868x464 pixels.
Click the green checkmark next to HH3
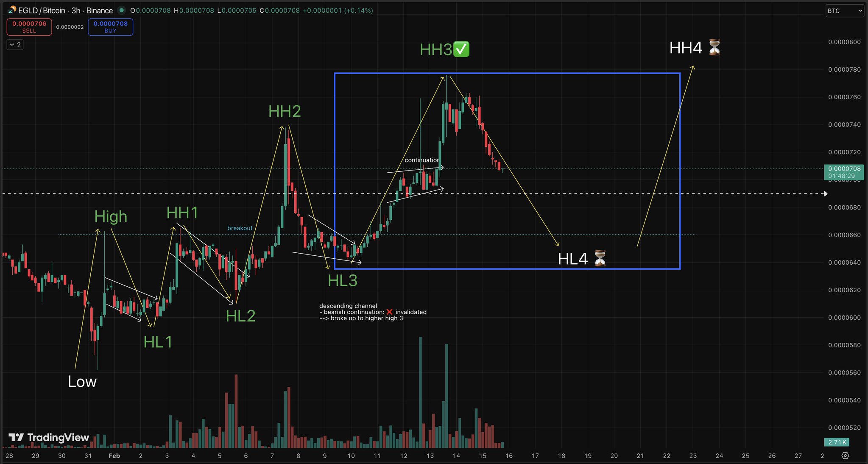(461, 49)
